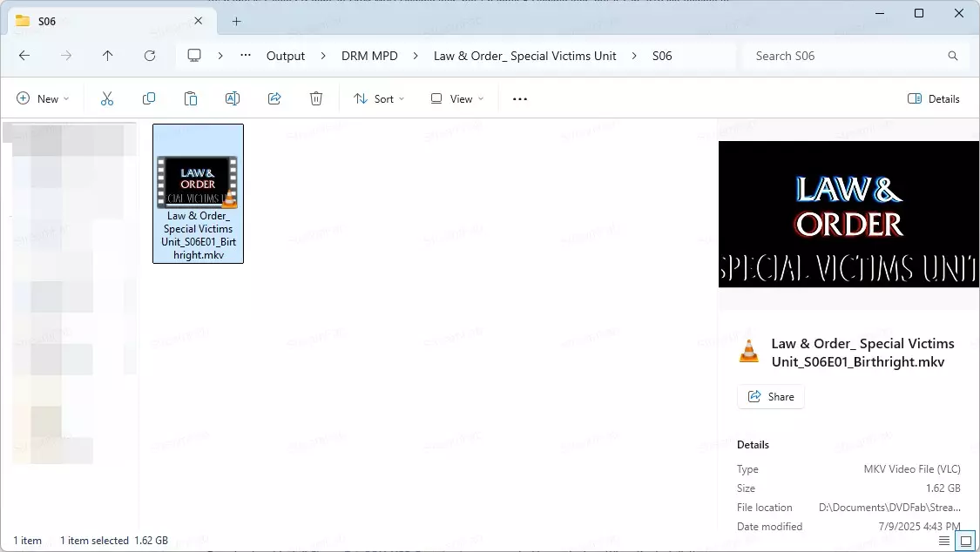Toggle the Details pane button

click(933, 98)
